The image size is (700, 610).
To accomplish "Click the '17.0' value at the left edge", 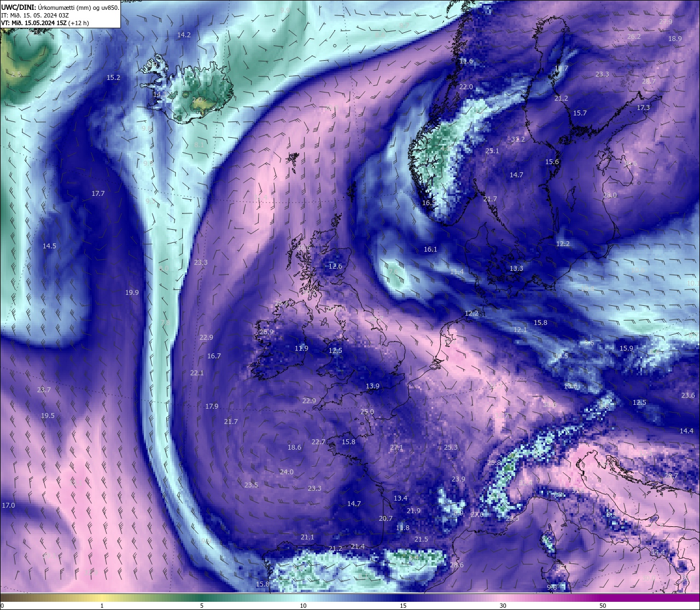I will [8, 506].
